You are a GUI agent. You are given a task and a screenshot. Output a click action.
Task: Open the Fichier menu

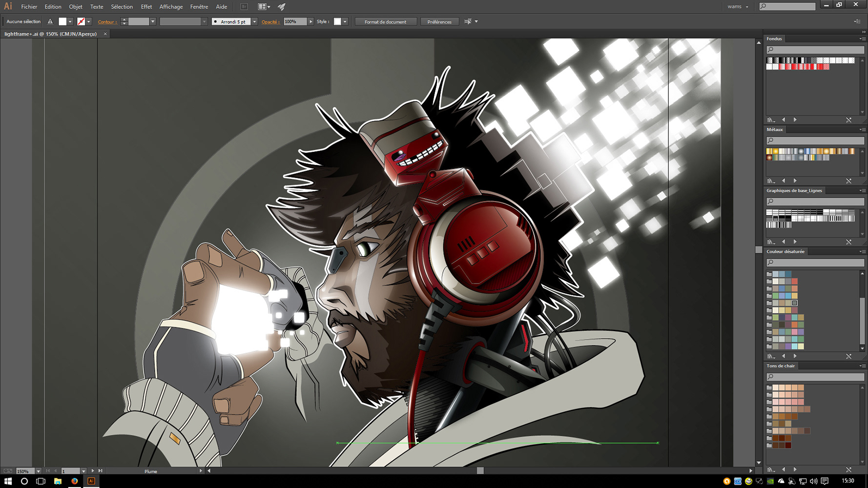(x=29, y=6)
